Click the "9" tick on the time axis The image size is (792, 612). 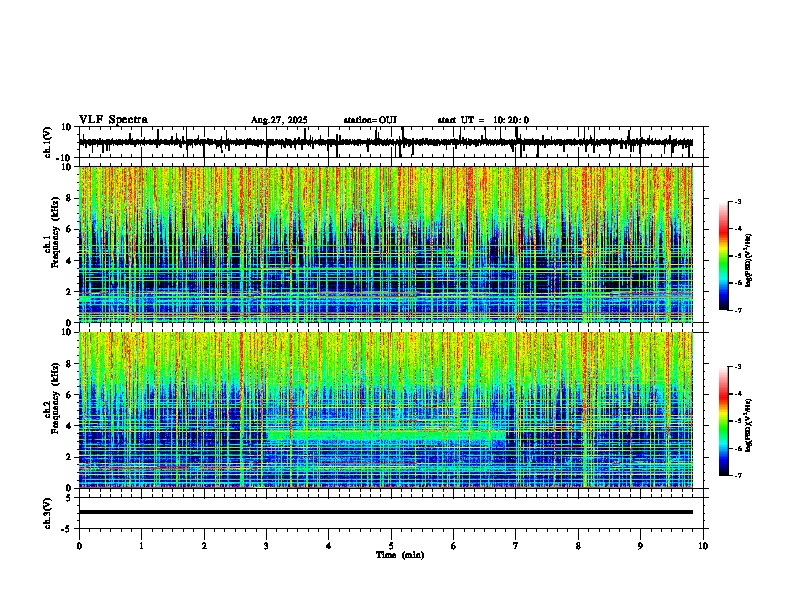640,546
